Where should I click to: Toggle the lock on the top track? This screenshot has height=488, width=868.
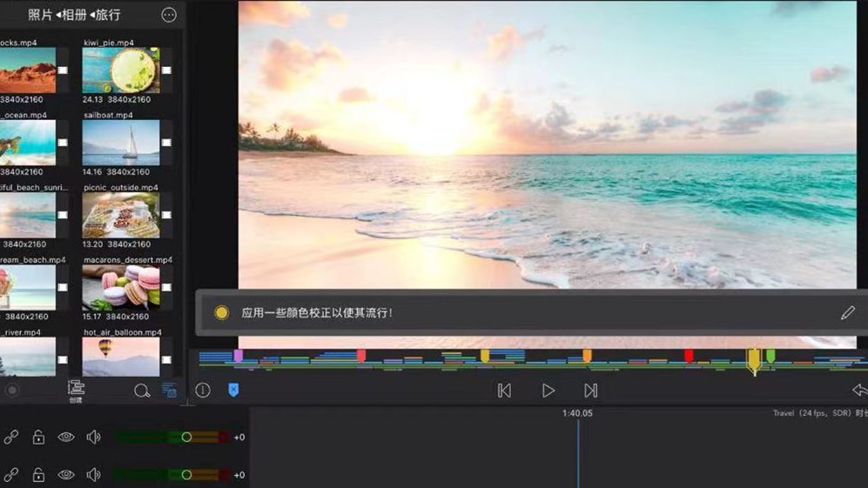(38, 437)
